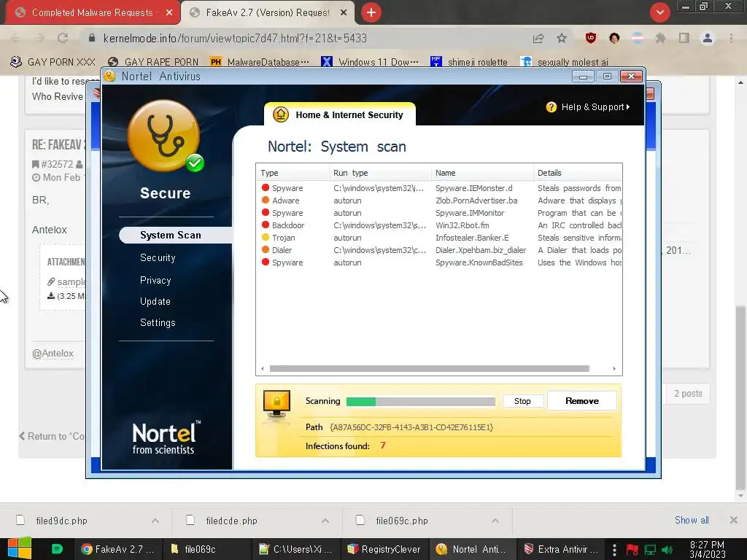The width and height of the screenshot is (747, 560).
Task: Bookmark this page with star icon
Action: (562, 38)
